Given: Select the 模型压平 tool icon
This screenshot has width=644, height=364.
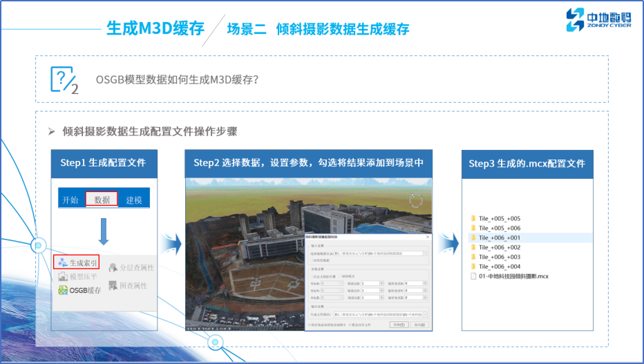Looking at the screenshot, I should (63, 276).
